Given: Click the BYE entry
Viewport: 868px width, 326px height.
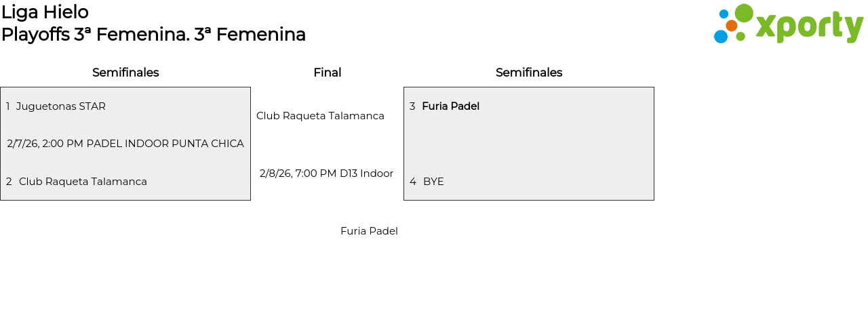Looking at the screenshot, I should pyautogui.click(x=433, y=182).
